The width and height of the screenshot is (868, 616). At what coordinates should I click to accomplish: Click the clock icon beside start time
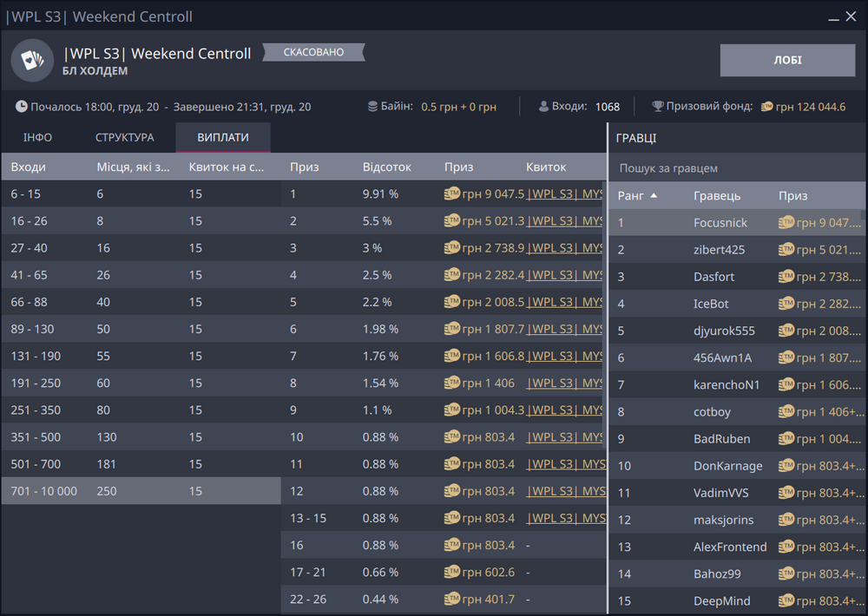click(x=21, y=107)
